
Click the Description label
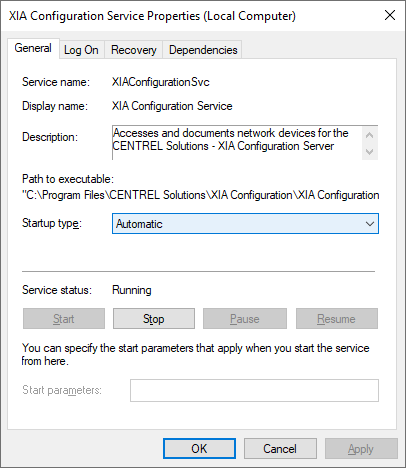tap(50, 137)
